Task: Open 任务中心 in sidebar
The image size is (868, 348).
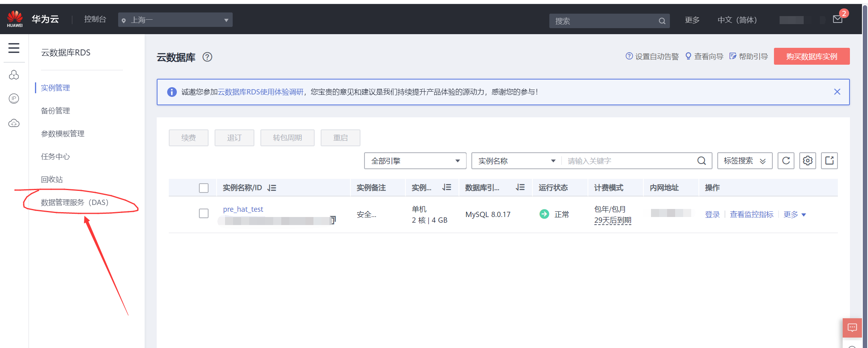Action: click(x=55, y=156)
